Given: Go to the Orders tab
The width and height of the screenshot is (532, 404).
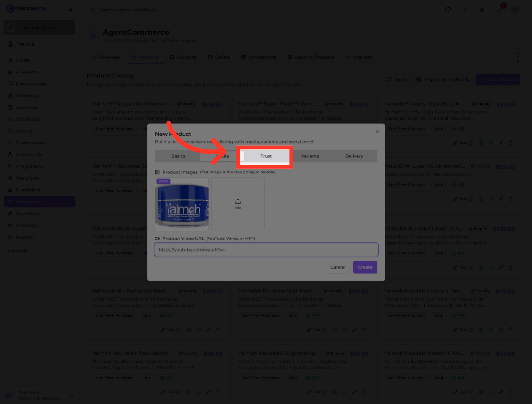Looking at the screenshot, I should point(219,57).
